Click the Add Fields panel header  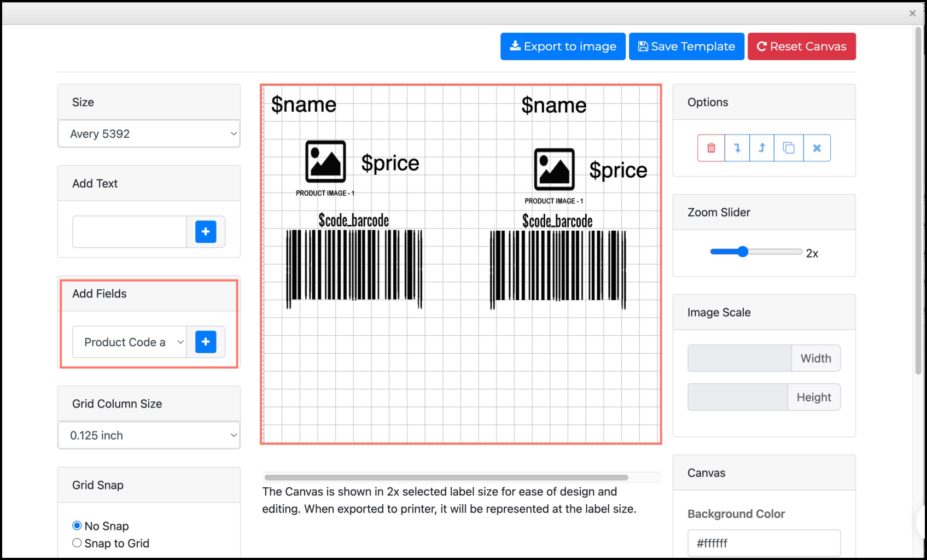click(x=149, y=294)
